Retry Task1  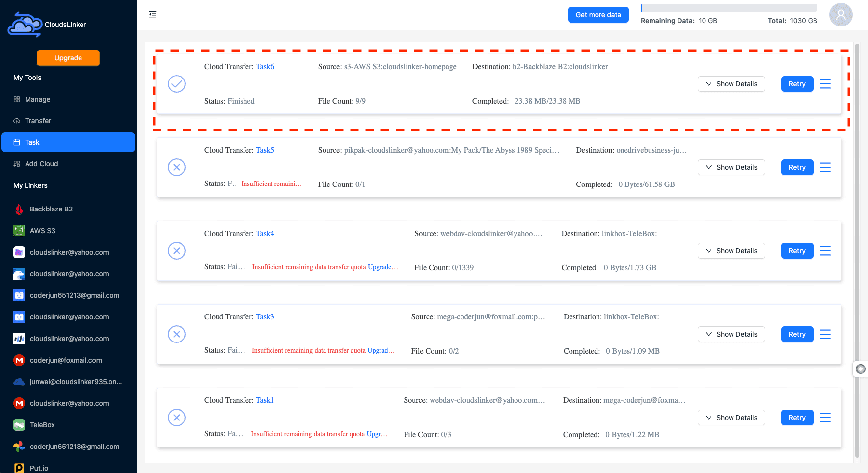click(x=797, y=418)
